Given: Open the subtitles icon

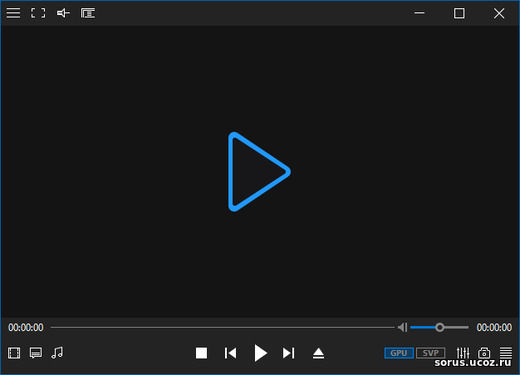Looking at the screenshot, I should click(36, 353).
